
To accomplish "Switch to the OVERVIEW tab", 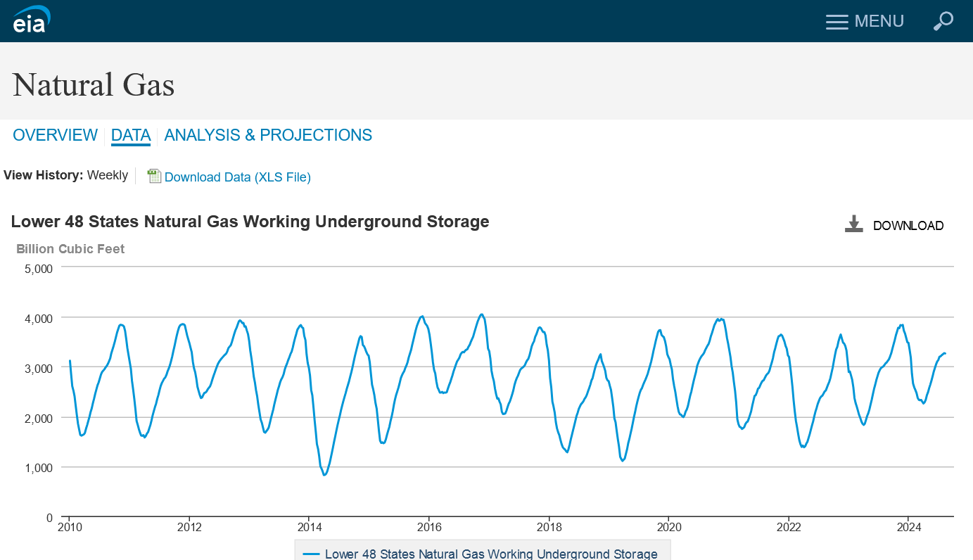I will tap(55, 135).
